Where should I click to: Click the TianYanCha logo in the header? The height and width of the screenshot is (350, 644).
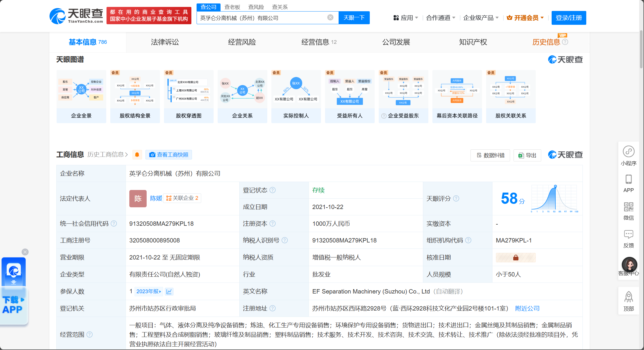click(76, 16)
